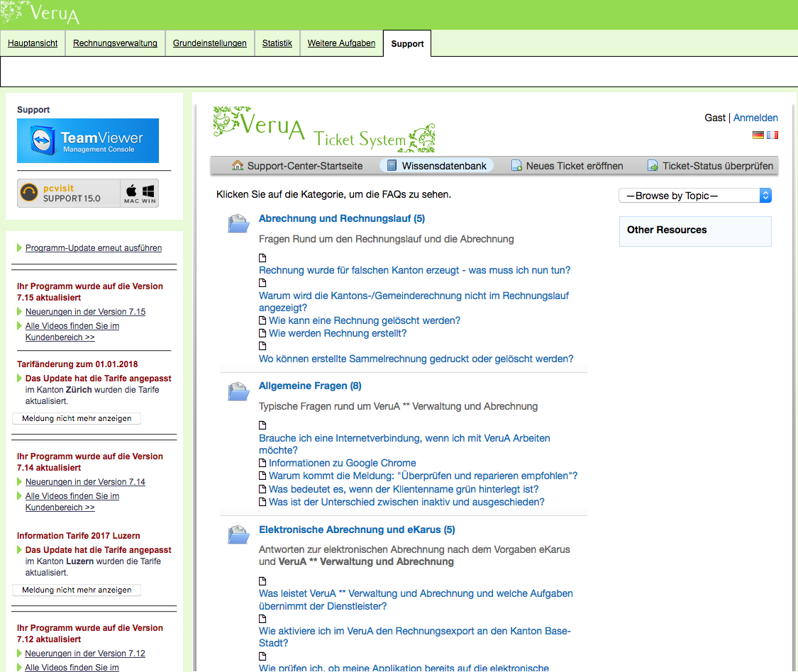Switch language using the German flag icon

(758, 135)
